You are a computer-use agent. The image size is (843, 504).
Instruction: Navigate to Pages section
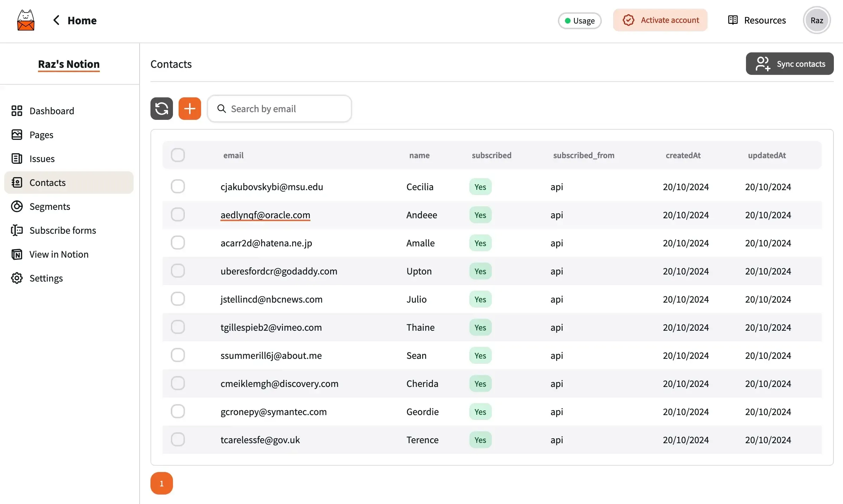point(41,134)
